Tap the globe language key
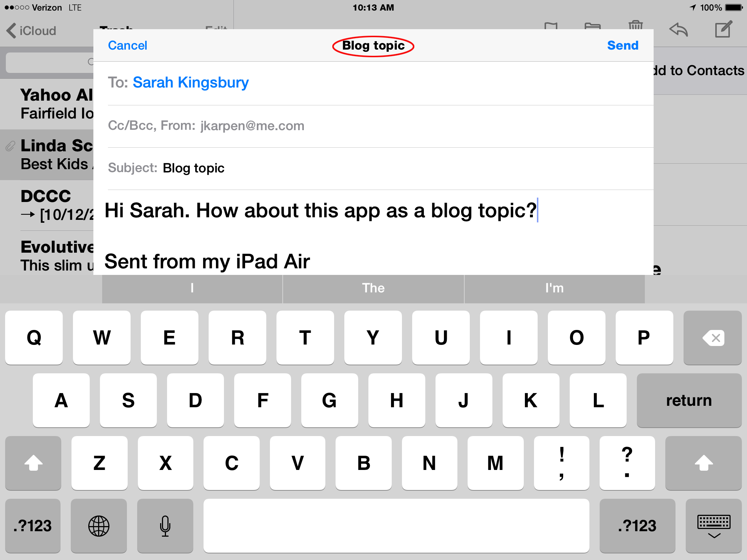 (98, 526)
